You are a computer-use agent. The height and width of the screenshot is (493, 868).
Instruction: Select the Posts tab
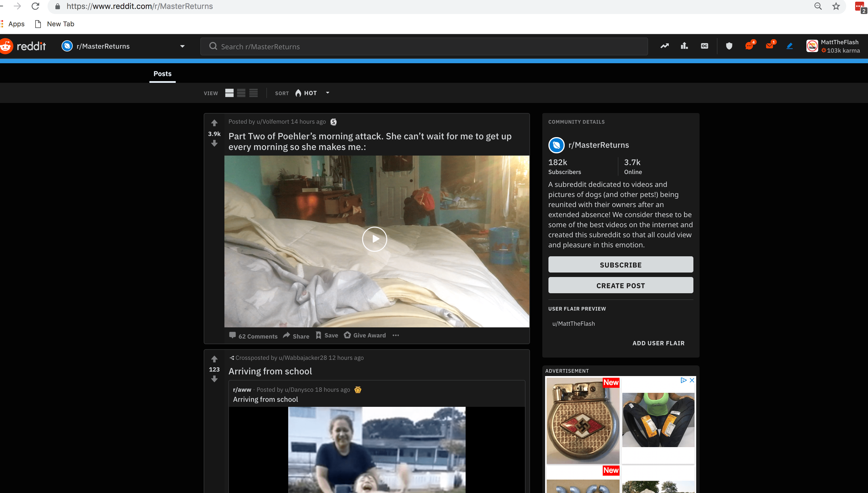(162, 74)
